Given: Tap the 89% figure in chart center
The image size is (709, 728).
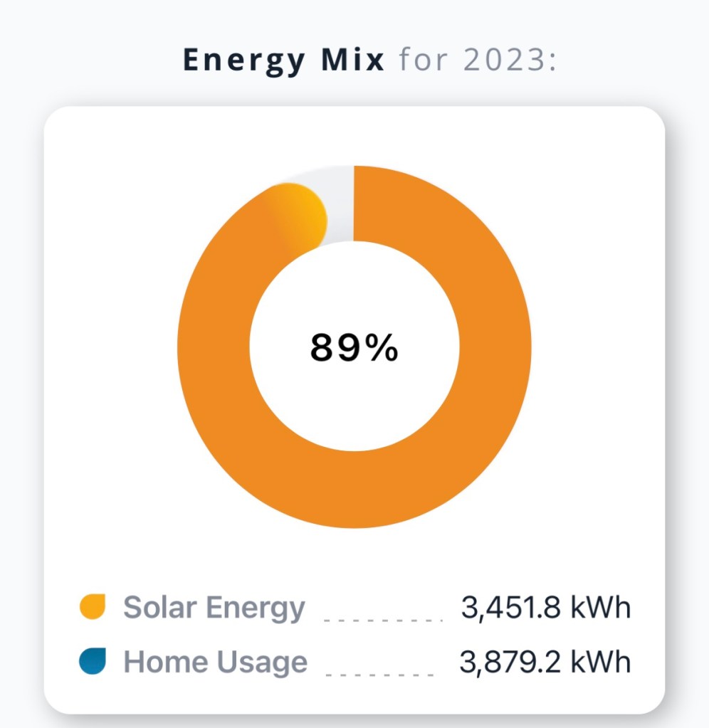Looking at the screenshot, I should coord(354,348).
